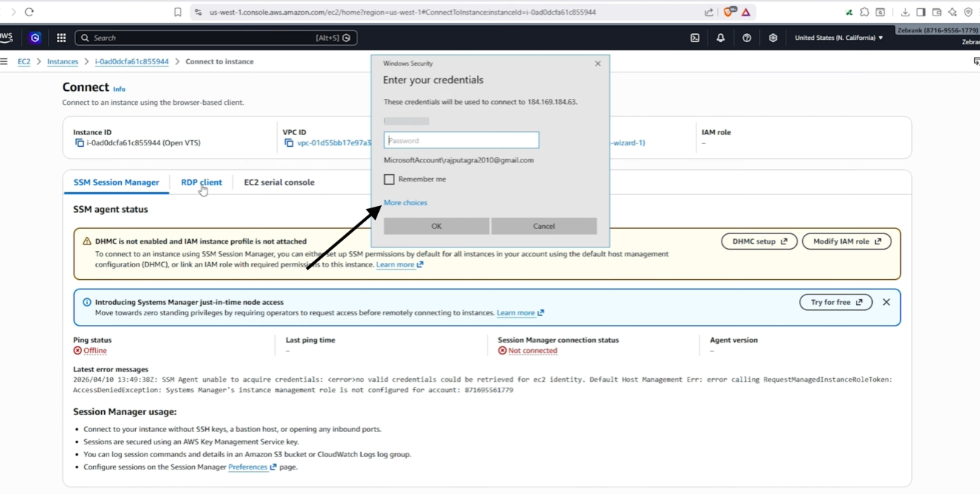Switch to the EC2 serial console tab

279,182
